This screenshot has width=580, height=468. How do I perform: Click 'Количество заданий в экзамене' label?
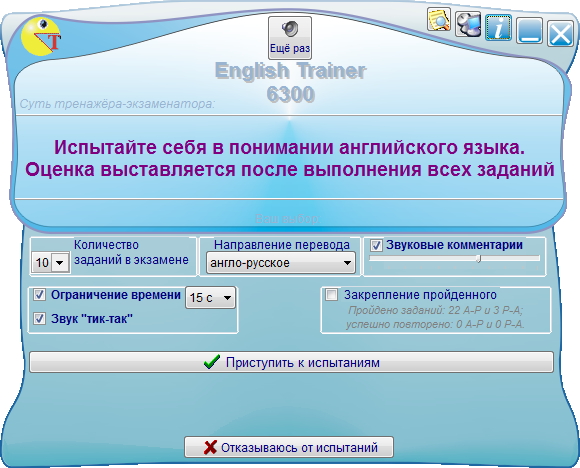coord(131,252)
